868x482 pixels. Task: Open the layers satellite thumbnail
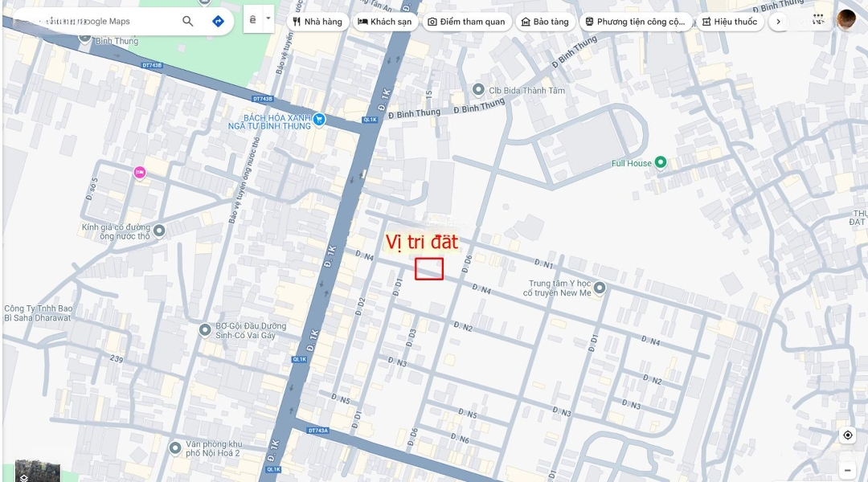click(x=38, y=471)
